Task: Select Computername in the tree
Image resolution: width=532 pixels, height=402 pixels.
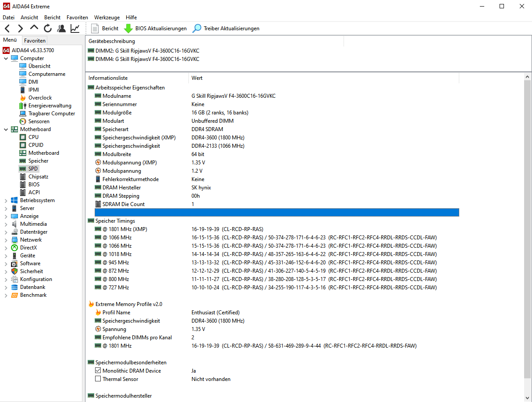Action: pyautogui.click(x=46, y=74)
